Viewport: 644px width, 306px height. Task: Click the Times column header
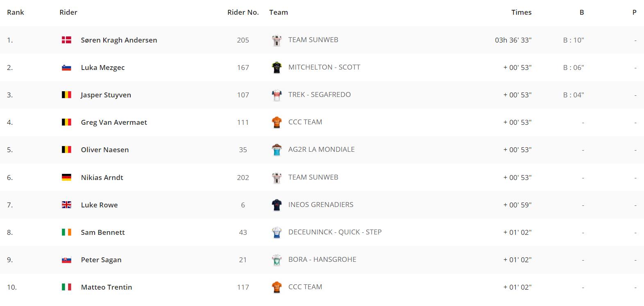coord(522,12)
